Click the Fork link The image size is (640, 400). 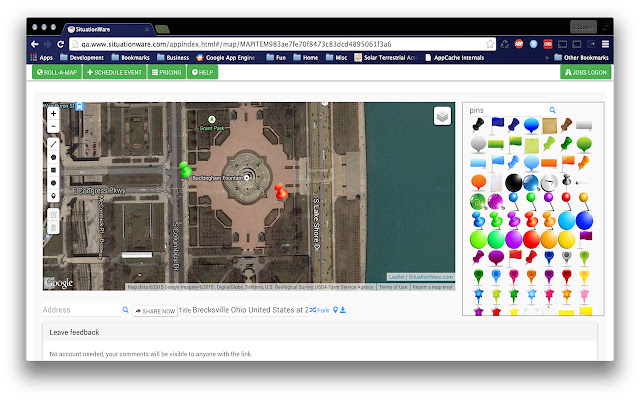322,311
